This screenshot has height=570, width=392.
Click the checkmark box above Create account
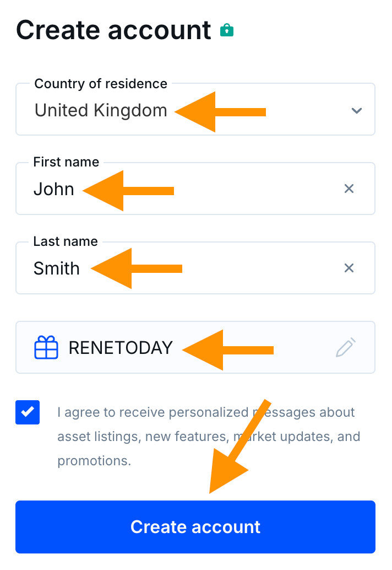coord(28,412)
